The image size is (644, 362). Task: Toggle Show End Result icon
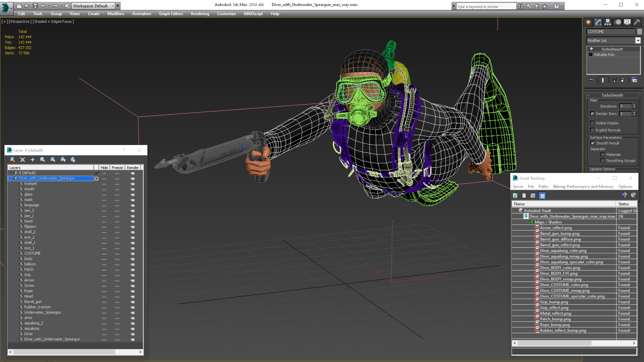603,80
